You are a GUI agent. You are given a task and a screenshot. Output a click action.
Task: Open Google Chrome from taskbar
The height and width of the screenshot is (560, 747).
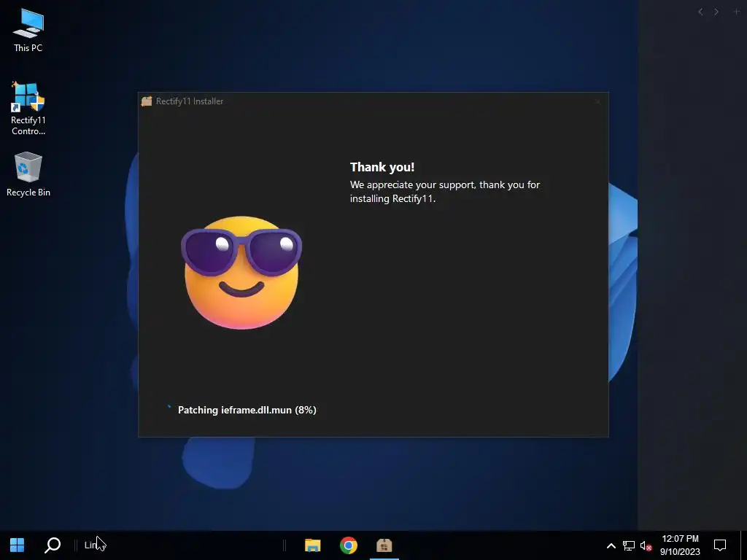[x=349, y=545]
